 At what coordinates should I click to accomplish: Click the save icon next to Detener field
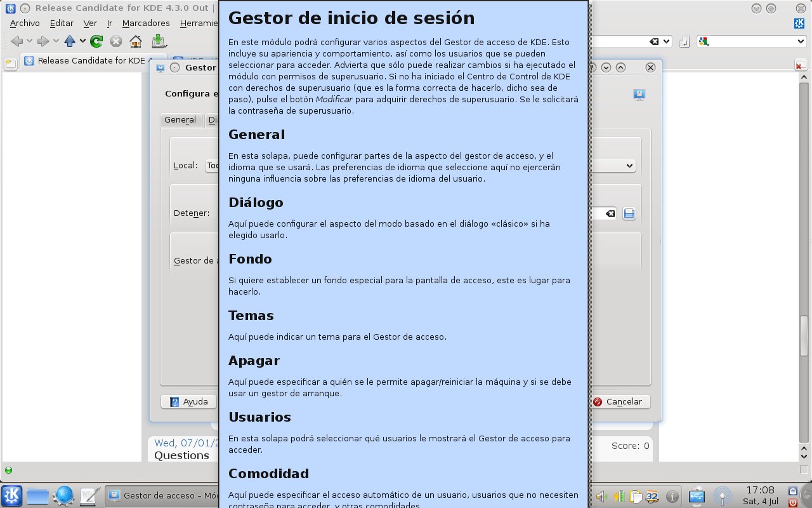tap(629, 213)
